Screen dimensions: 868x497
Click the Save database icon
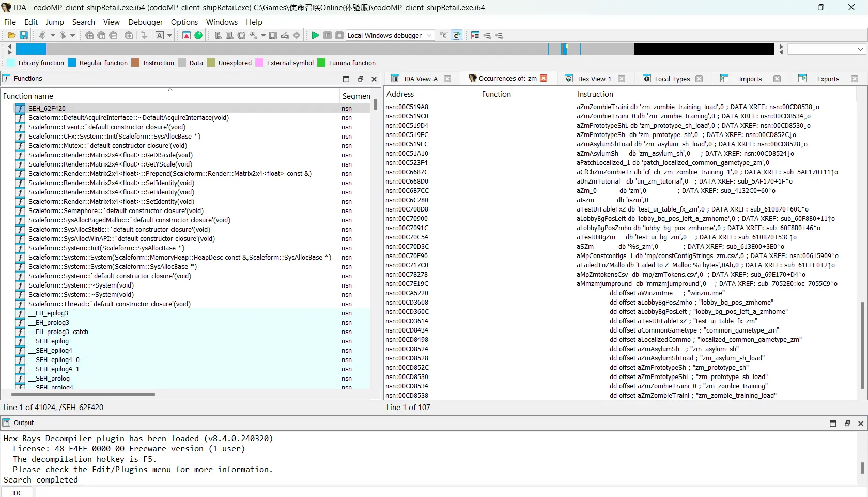pyautogui.click(x=24, y=35)
